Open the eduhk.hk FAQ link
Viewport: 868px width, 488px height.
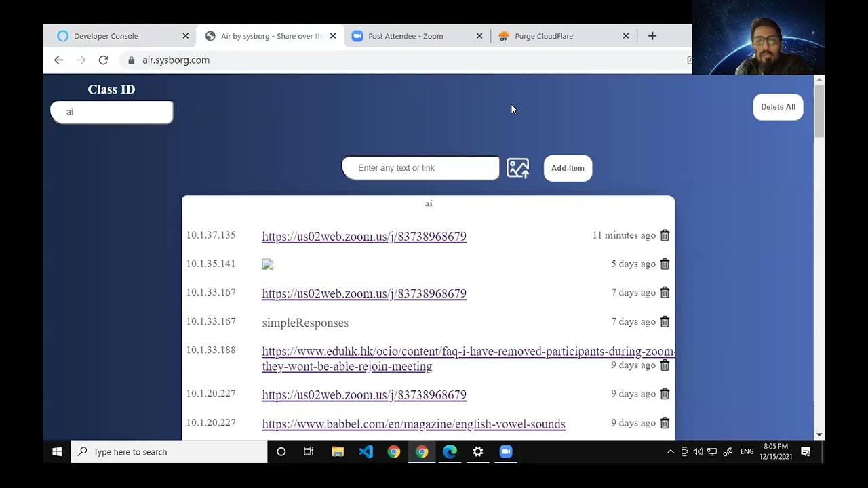coord(468,359)
